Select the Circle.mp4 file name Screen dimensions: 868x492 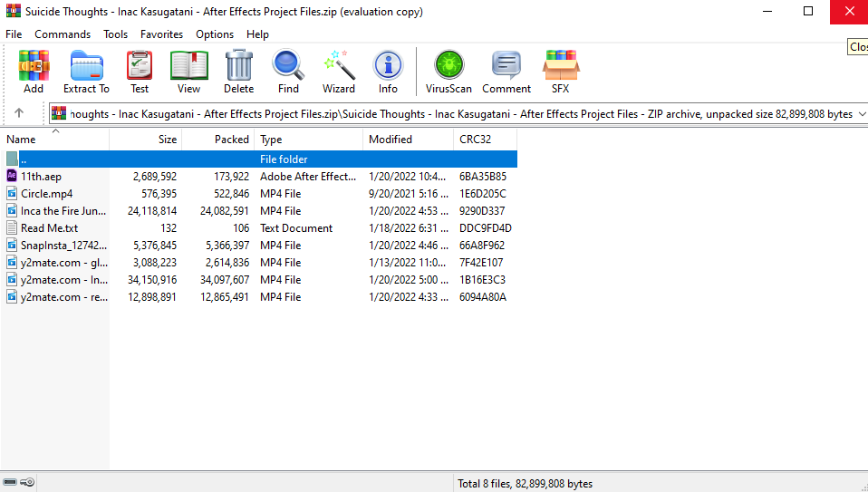(46, 194)
